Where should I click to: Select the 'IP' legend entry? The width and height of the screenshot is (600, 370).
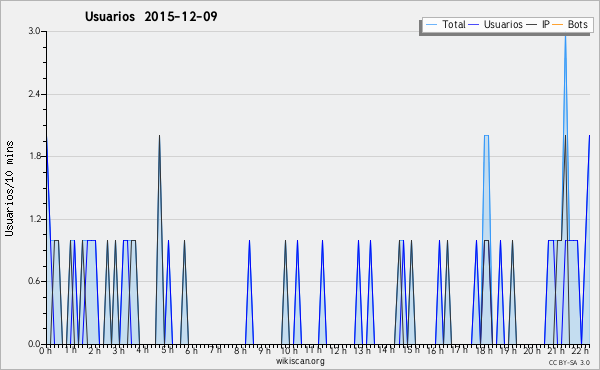click(546, 24)
